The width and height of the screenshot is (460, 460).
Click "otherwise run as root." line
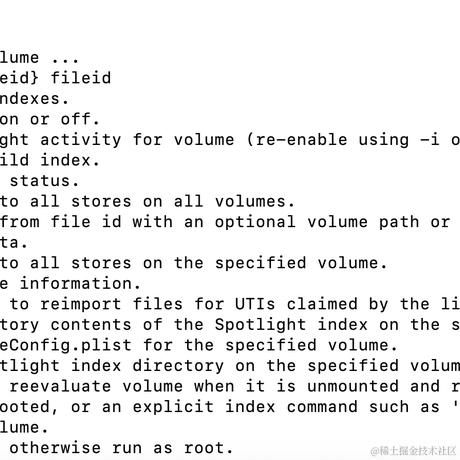click(121, 448)
